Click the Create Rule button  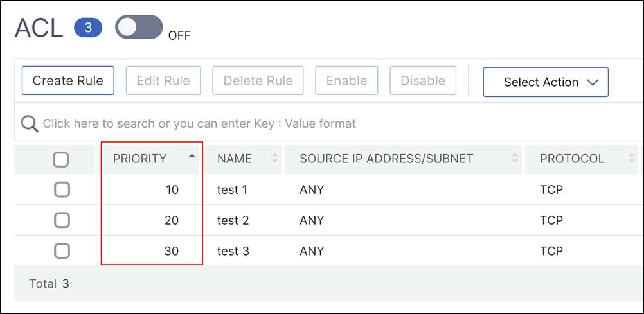coord(67,80)
